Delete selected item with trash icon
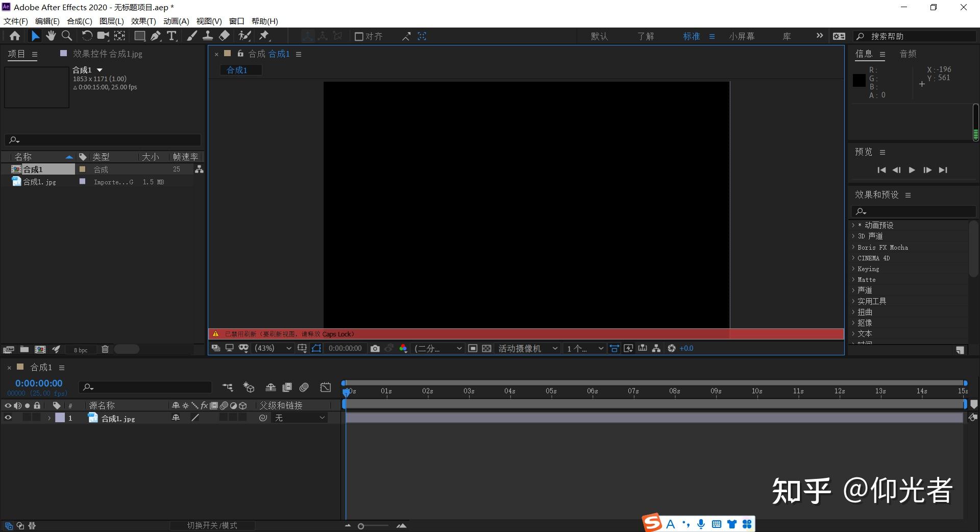 (x=105, y=349)
